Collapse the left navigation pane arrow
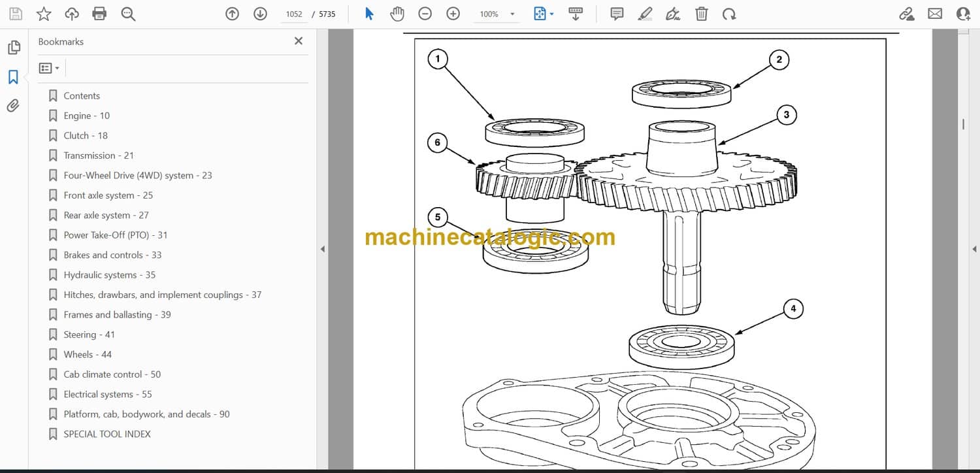This screenshot has width=980, height=473. click(322, 249)
